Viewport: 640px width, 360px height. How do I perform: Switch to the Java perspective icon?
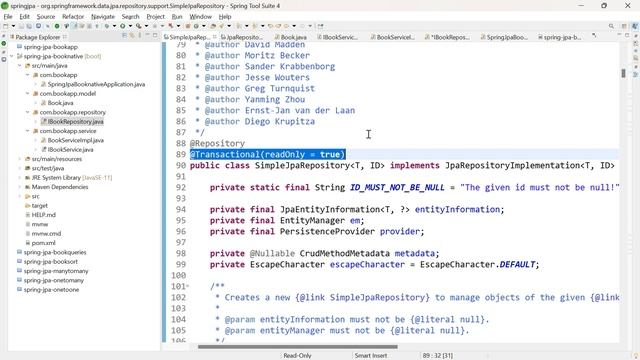click(635, 26)
